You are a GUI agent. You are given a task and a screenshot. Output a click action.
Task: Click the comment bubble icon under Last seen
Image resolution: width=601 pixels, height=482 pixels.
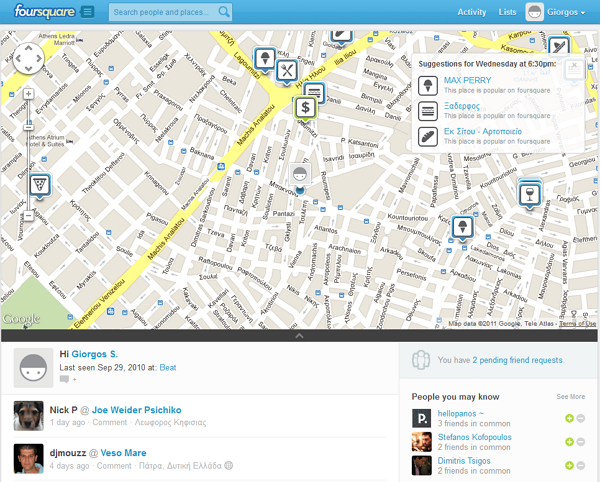(64, 379)
